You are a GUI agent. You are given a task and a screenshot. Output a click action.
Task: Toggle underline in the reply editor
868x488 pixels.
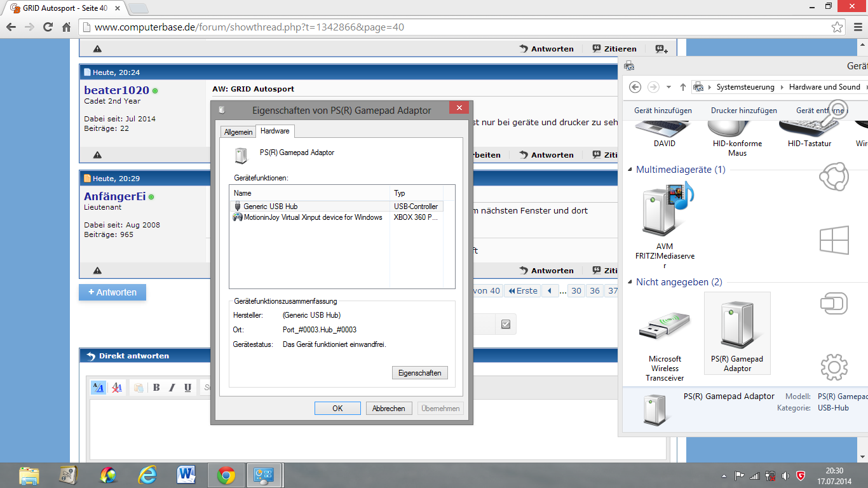[x=188, y=388]
